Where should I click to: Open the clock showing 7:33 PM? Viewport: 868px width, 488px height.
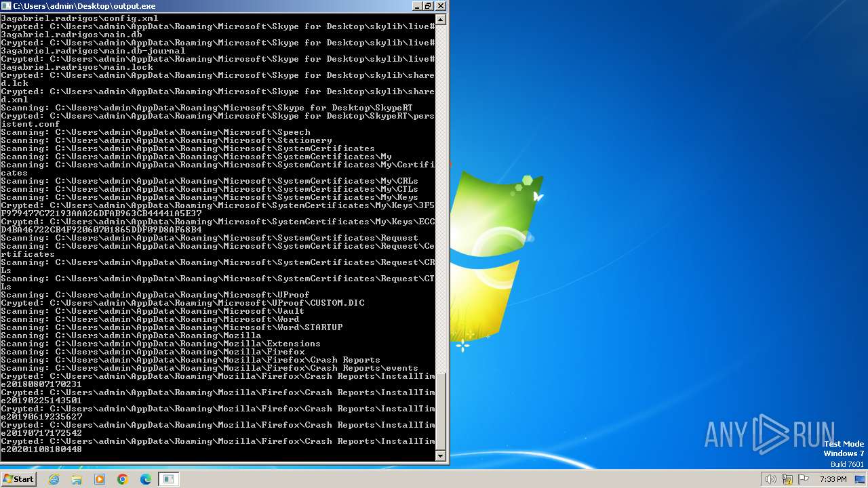coord(833,479)
